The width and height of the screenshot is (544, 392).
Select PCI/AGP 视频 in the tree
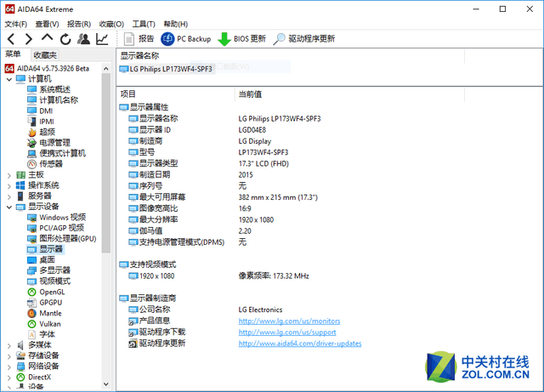pyautogui.click(x=55, y=228)
